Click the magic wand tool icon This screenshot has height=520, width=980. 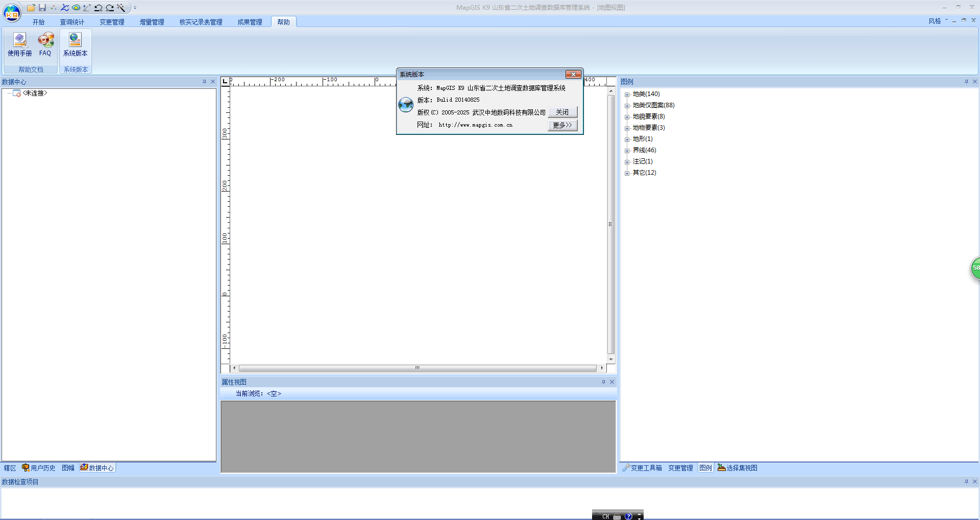coord(121,8)
